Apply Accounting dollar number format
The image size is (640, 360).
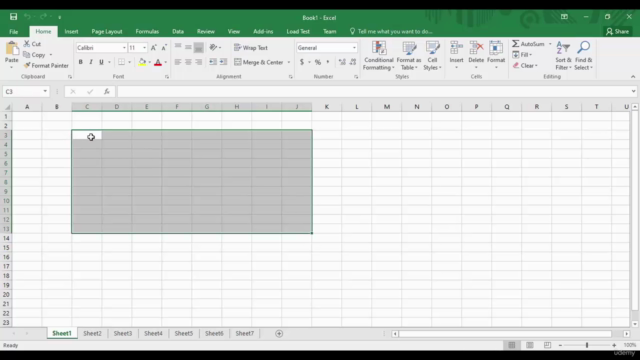pos(302,62)
